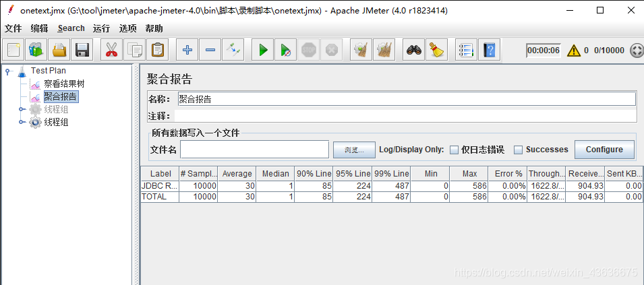
Task: Click the Throughput column header
Action: [546, 173]
